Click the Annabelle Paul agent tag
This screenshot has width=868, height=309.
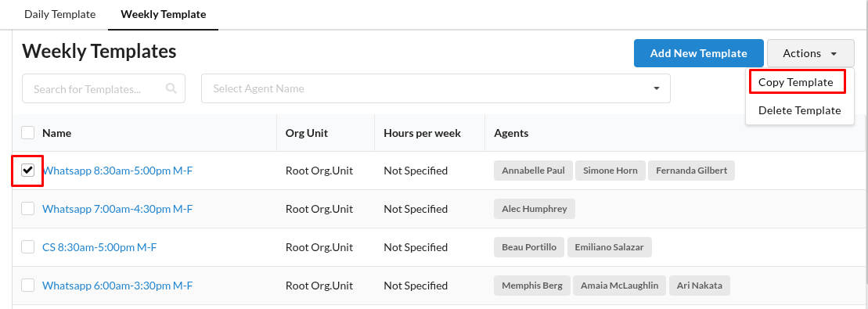[533, 171]
